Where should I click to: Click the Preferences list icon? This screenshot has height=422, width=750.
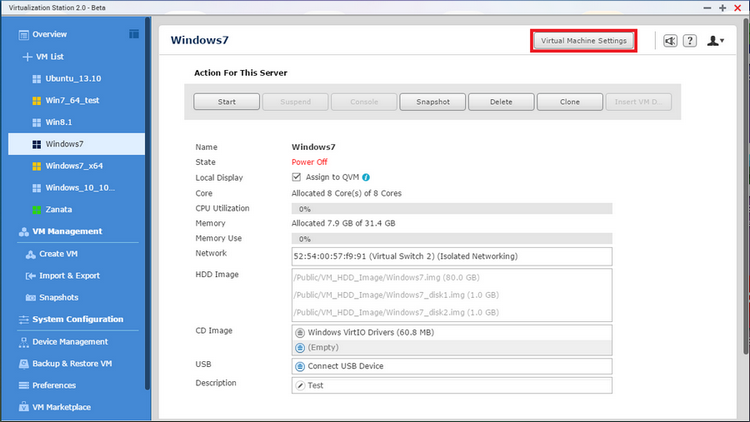pos(23,386)
